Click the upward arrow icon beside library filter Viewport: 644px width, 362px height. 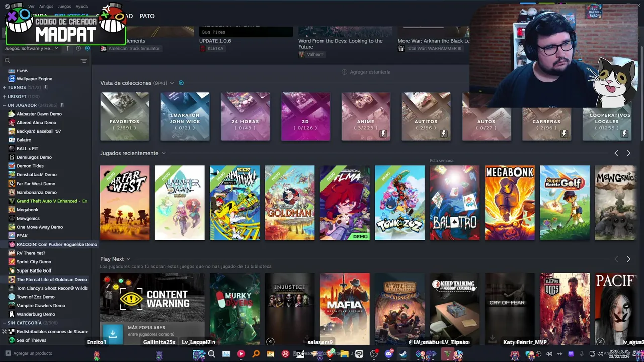click(69, 48)
